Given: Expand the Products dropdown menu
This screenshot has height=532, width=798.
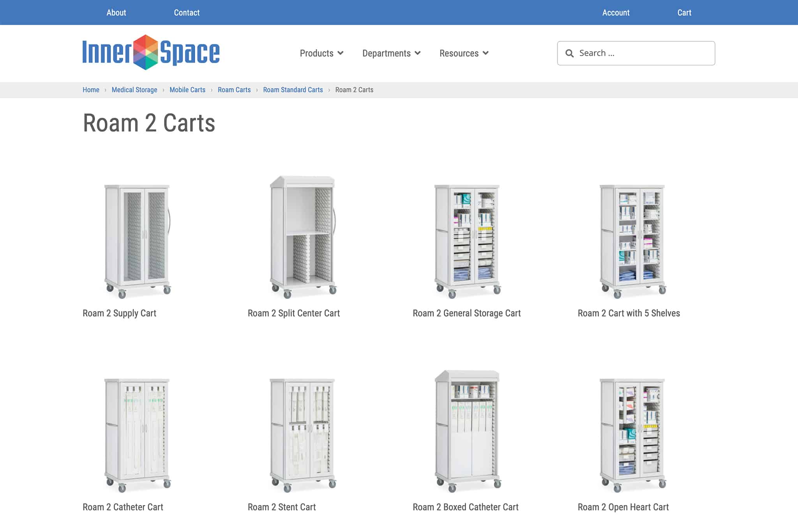Looking at the screenshot, I should [321, 53].
